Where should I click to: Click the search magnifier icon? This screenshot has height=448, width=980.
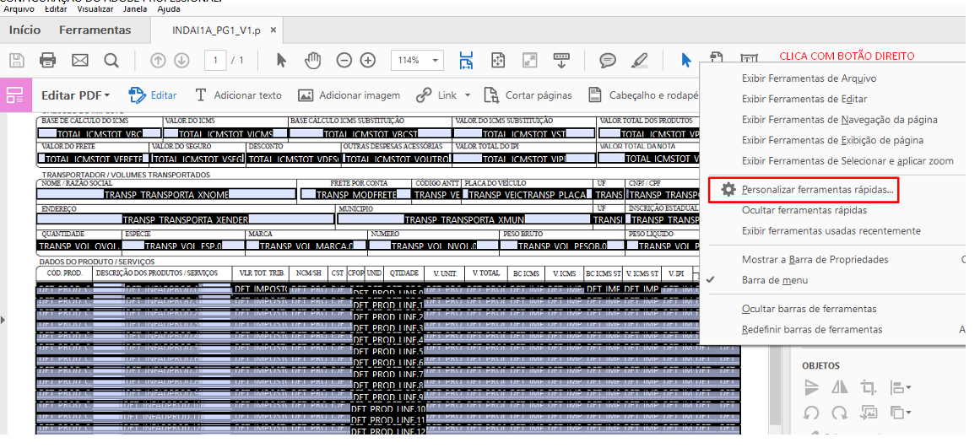coord(111,60)
